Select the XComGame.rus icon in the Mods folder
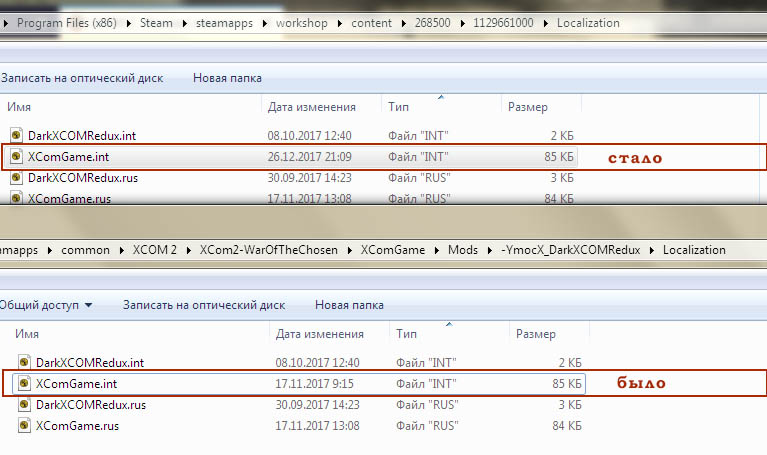Screen dimensions: 767x455 point(25,426)
